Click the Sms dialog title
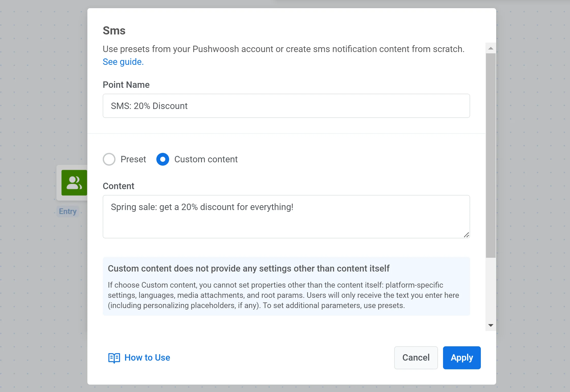 pyautogui.click(x=114, y=30)
